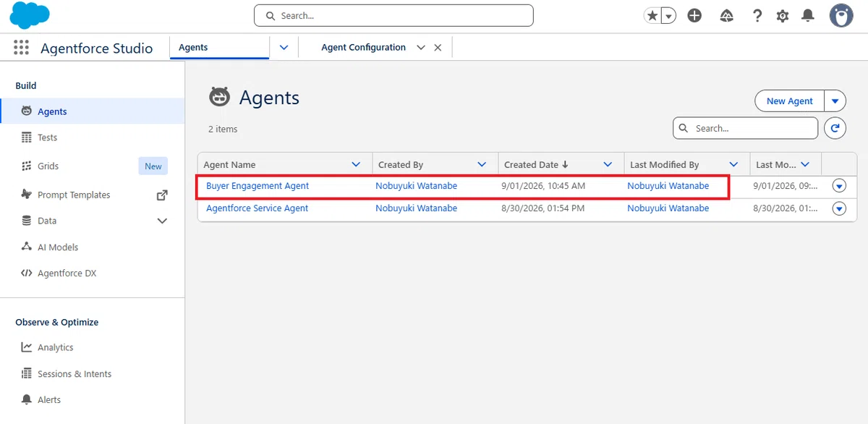Click the Global Actions plus icon
868x424 pixels.
(x=694, y=16)
